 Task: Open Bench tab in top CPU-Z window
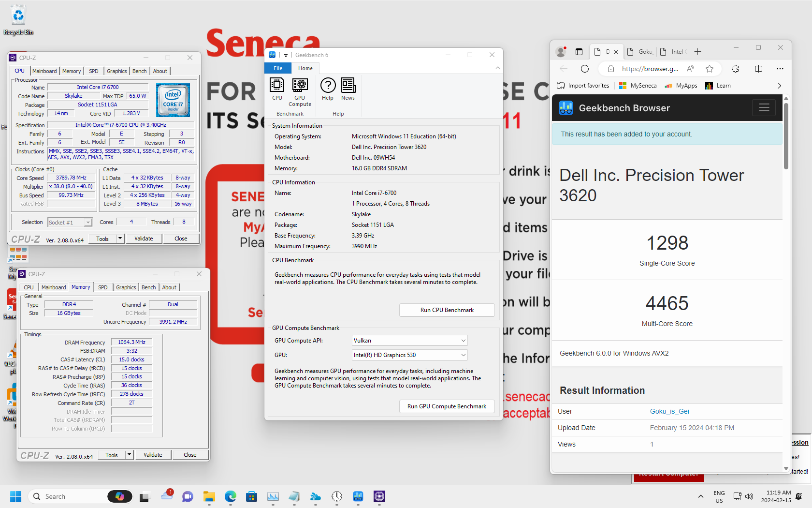pyautogui.click(x=140, y=71)
